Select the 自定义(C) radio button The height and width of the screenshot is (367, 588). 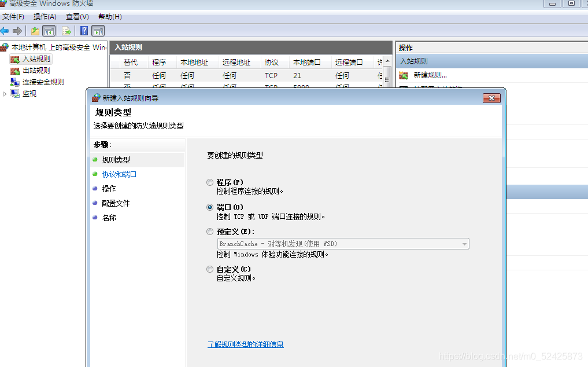tap(210, 269)
